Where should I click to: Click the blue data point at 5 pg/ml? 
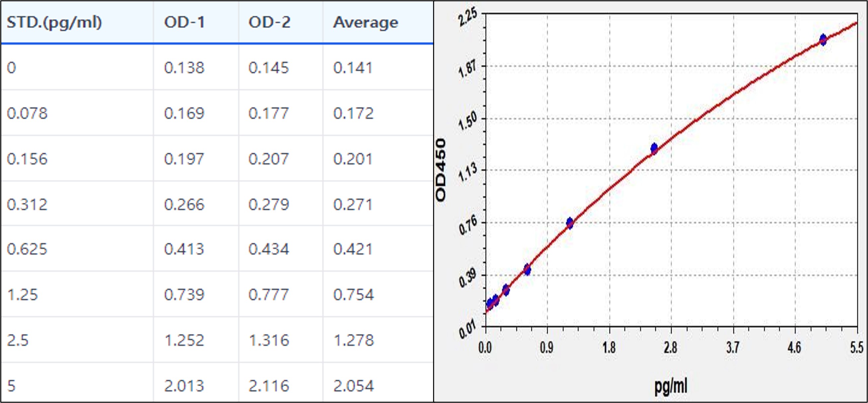coord(823,40)
